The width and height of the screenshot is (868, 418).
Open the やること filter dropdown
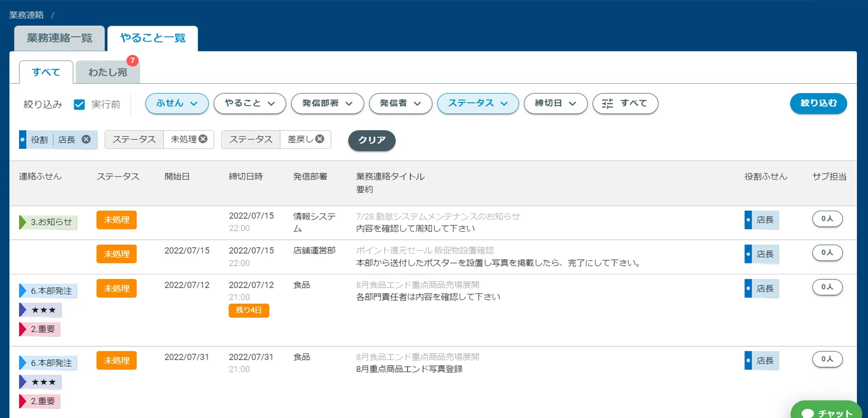250,103
